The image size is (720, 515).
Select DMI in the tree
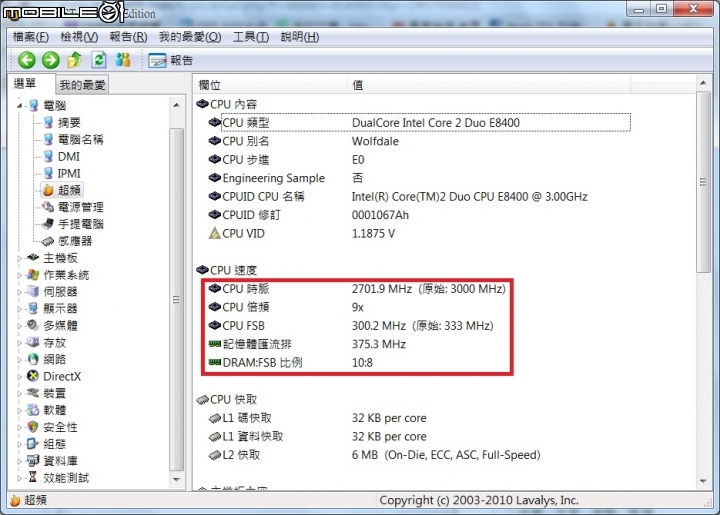[x=68, y=157]
